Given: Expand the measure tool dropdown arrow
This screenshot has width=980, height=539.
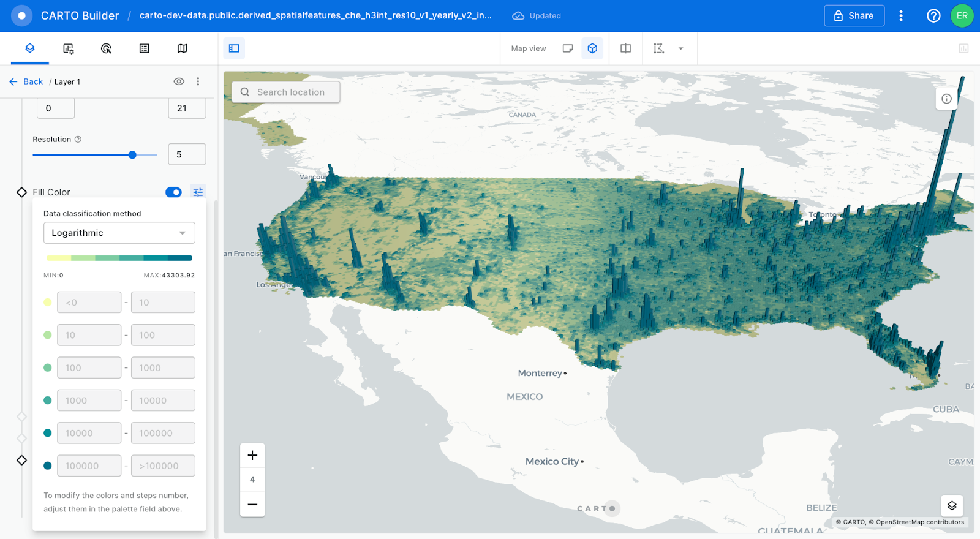Looking at the screenshot, I should tap(680, 48).
